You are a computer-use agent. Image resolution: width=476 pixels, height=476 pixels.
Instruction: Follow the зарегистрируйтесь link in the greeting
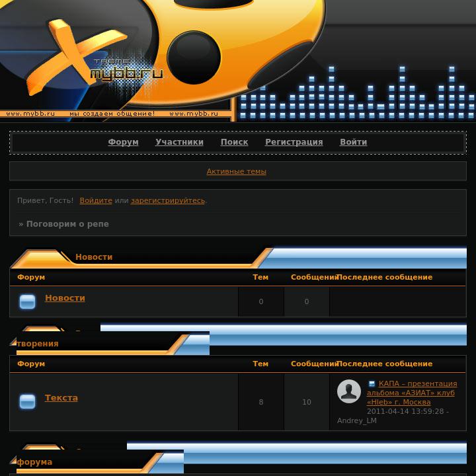click(168, 200)
